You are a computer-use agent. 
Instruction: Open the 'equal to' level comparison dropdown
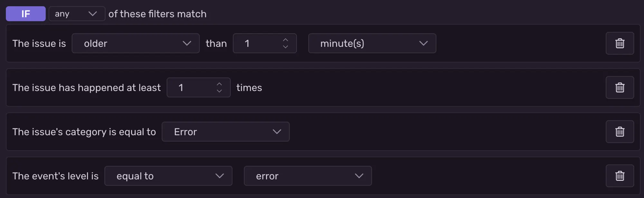(168, 176)
